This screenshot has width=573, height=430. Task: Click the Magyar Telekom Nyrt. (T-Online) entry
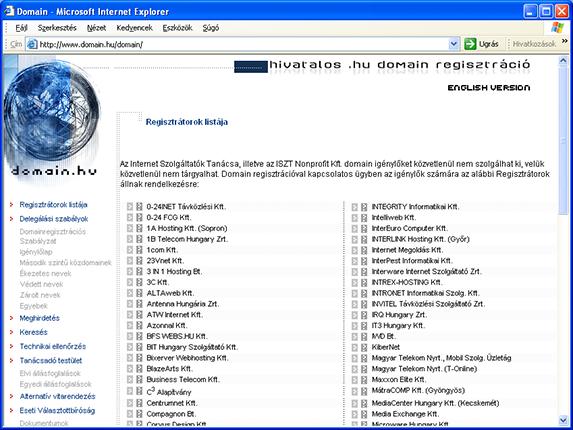(424, 369)
